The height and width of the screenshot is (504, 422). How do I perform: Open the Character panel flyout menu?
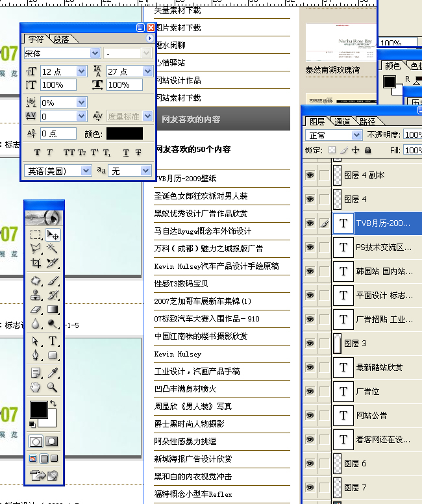(149, 38)
